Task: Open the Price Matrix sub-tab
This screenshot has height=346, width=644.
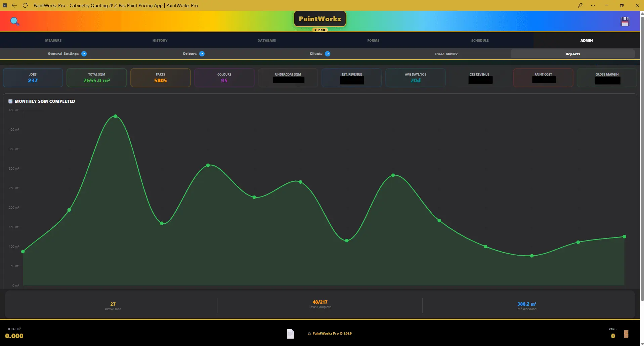Action: click(x=446, y=54)
